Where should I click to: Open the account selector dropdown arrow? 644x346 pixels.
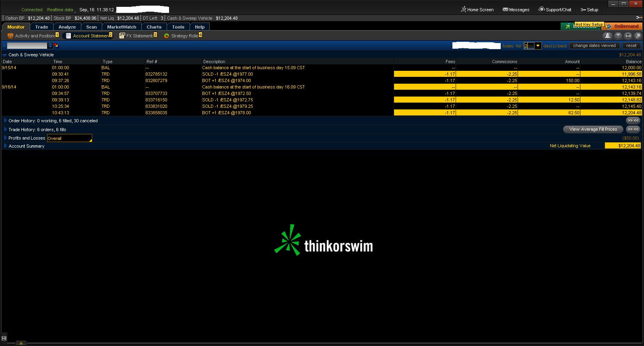pos(50,45)
